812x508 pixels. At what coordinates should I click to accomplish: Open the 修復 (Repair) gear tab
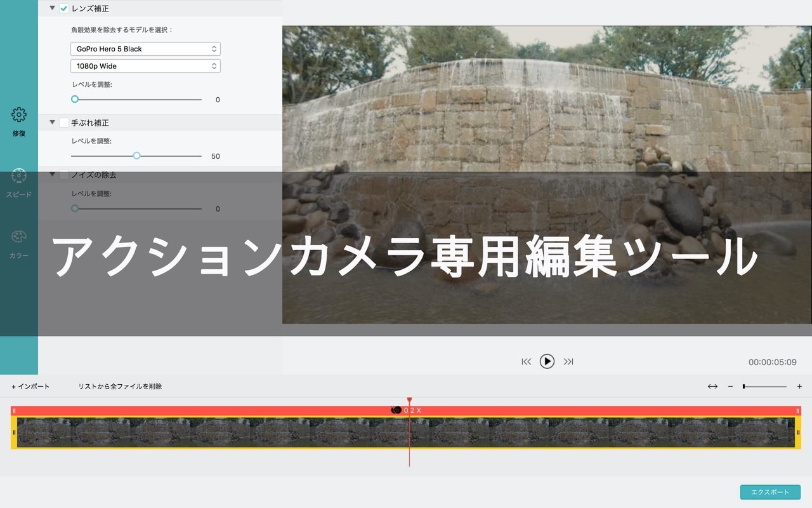click(x=19, y=122)
